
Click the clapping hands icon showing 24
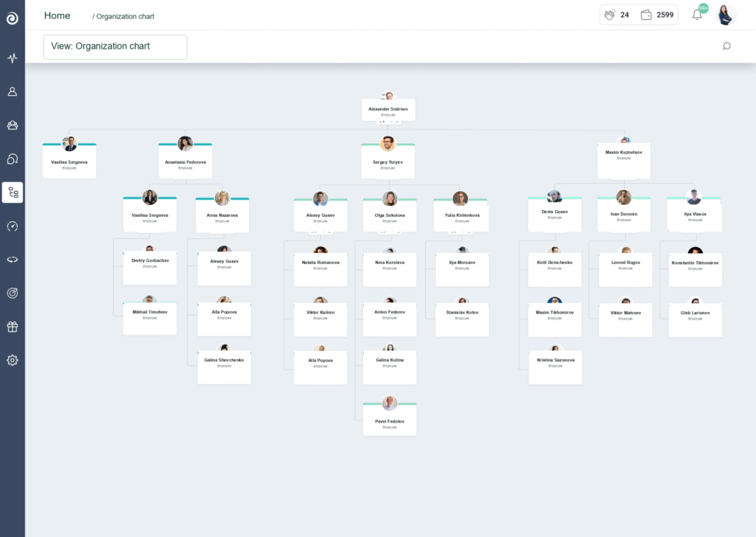click(x=610, y=15)
